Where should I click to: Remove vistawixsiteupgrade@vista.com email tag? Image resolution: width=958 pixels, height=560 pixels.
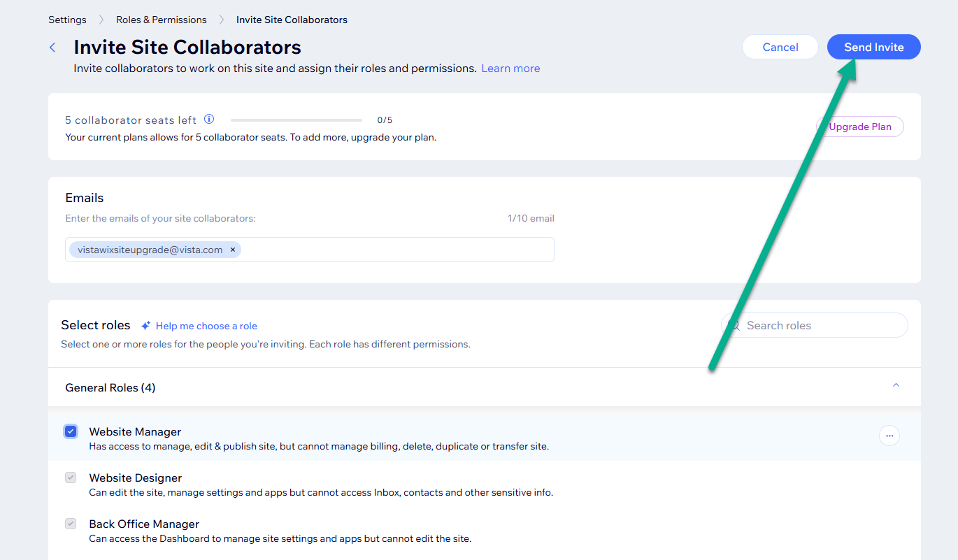click(233, 250)
